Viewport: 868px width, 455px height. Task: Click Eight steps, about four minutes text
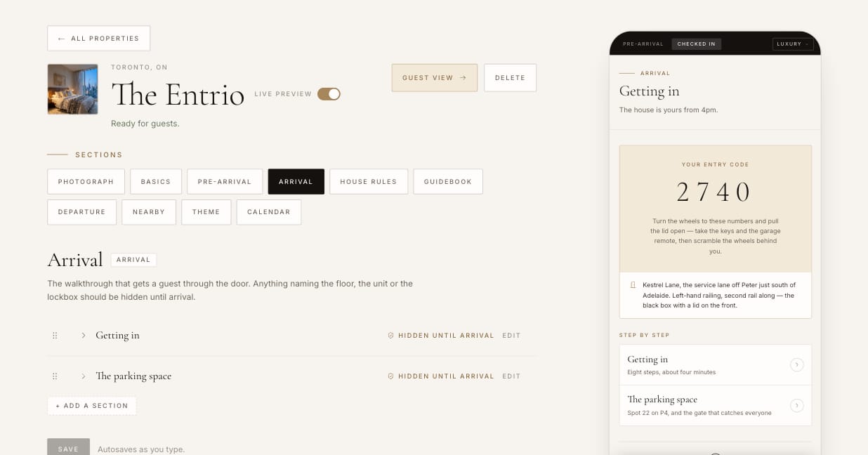[671, 372]
